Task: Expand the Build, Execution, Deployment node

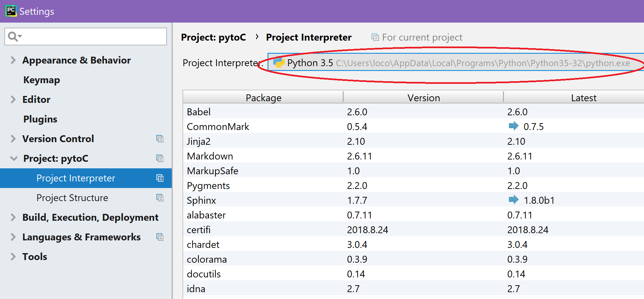Action: (13, 217)
